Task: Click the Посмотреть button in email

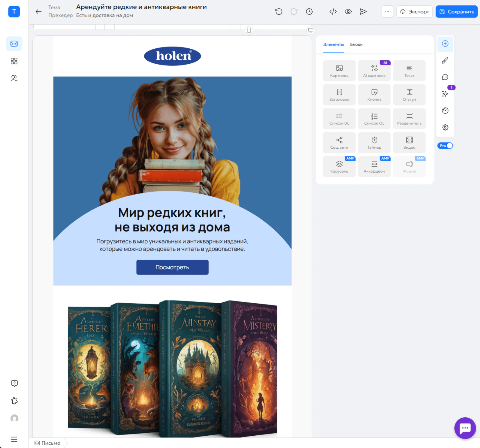Action: point(172,267)
